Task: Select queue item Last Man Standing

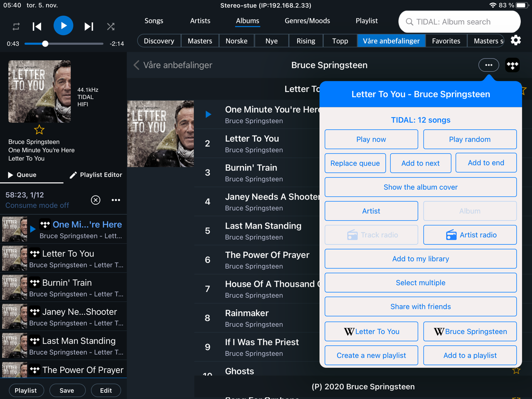Action: point(63,346)
